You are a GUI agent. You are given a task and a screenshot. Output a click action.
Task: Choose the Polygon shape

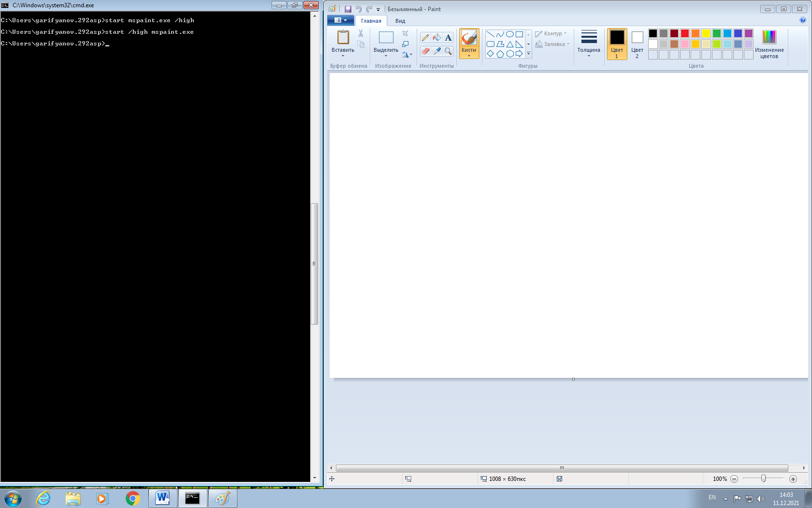click(500, 44)
